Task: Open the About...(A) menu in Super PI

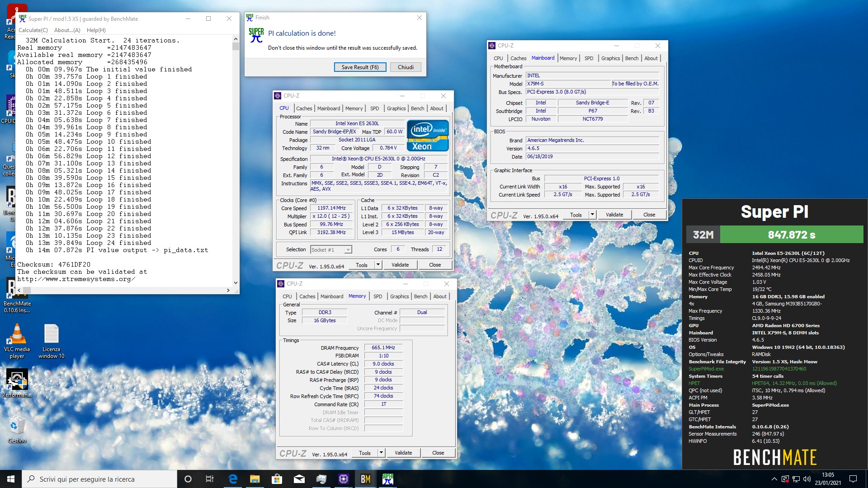Action: pyautogui.click(x=67, y=30)
